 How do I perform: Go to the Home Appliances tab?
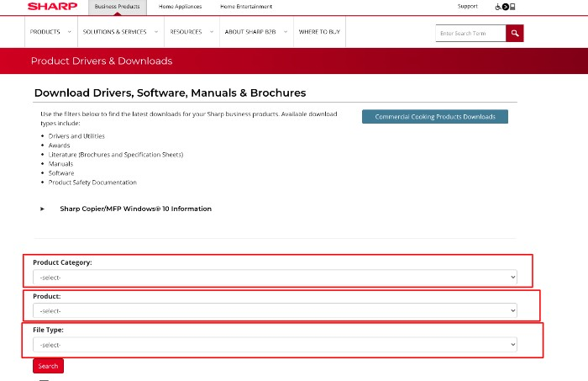click(x=180, y=7)
